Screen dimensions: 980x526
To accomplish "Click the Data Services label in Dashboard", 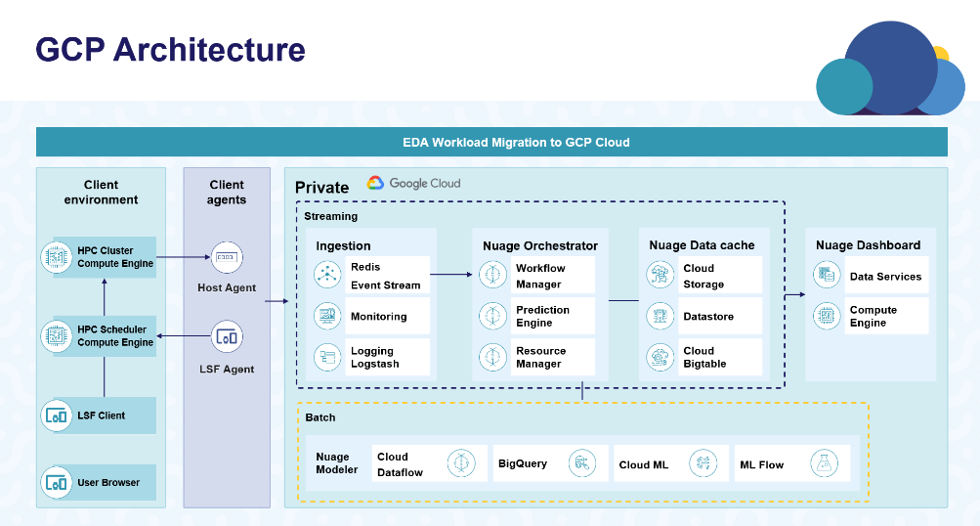I will [885, 277].
